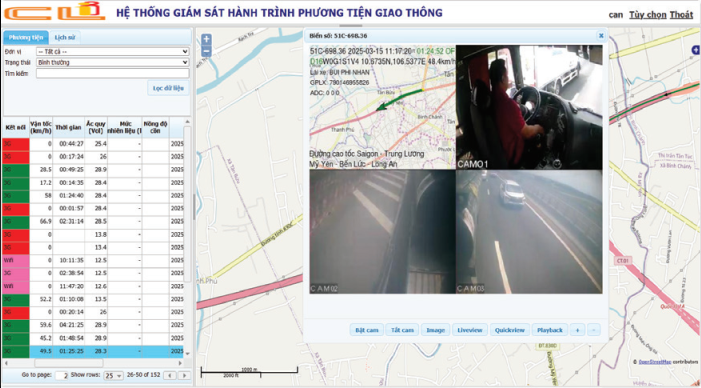Screen dimensions: 701x388
Task: Open the OpenStreetMap contributors link
Action: pyautogui.click(x=655, y=362)
